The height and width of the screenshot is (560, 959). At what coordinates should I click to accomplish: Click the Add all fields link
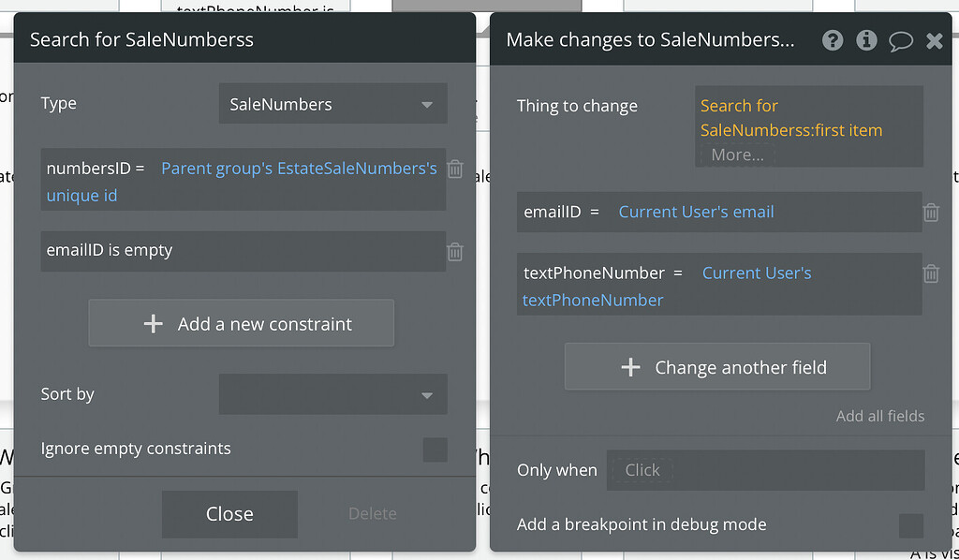880,416
